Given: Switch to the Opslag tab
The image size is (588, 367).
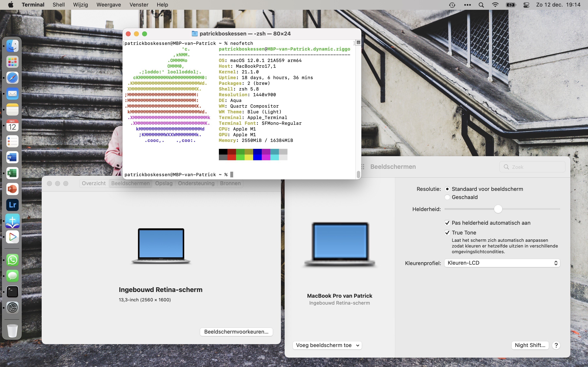Looking at the screenshot, I should (x=164, y=183).
